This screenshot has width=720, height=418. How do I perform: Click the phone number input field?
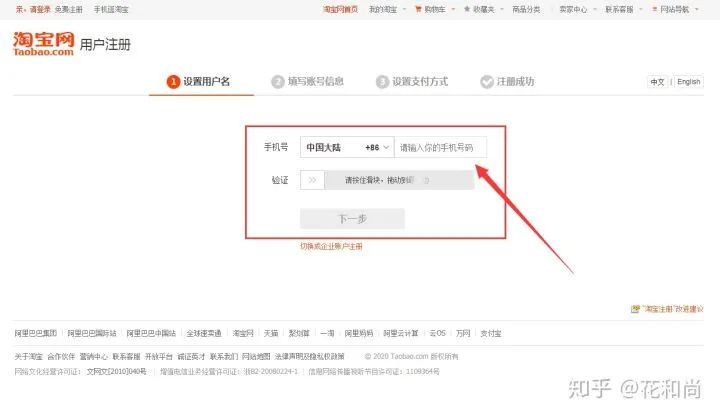440,147
